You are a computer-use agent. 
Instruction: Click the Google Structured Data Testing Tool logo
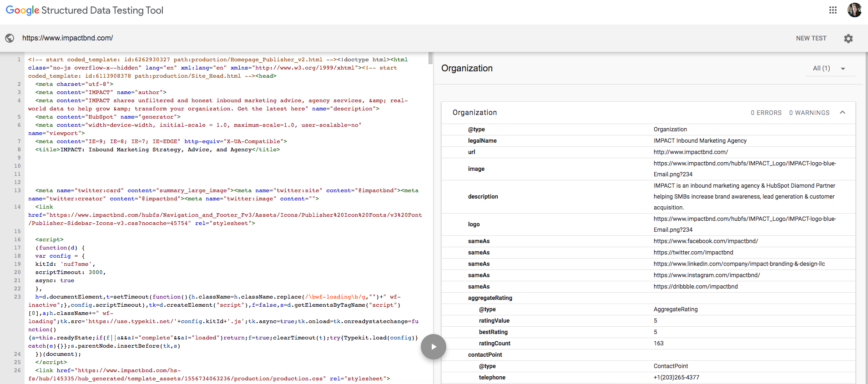click(85, 10)
